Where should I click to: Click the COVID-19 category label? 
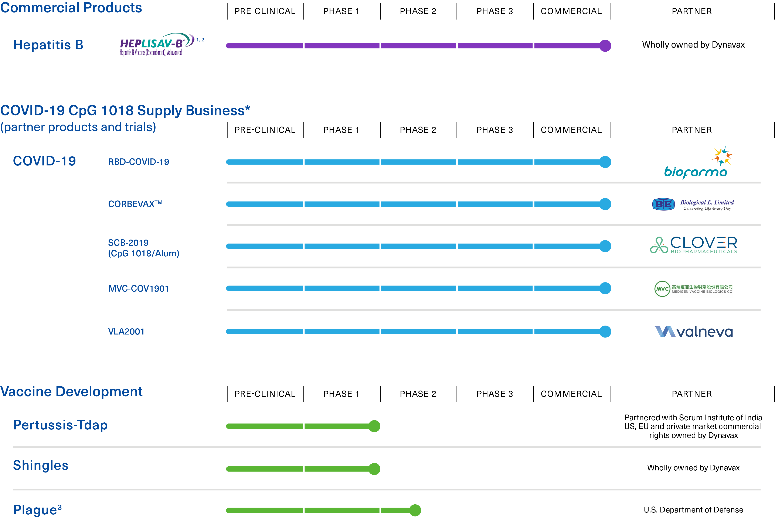44,161
